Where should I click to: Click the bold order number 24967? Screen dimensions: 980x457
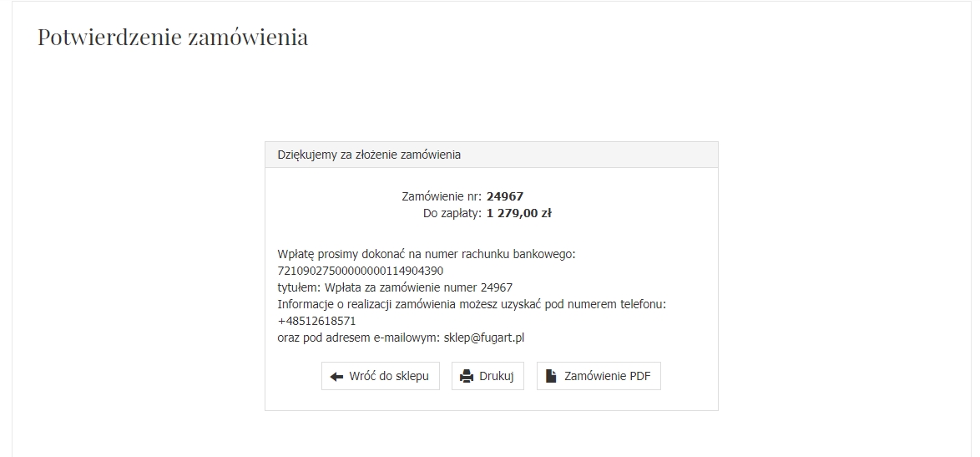(x=505, y=197)
